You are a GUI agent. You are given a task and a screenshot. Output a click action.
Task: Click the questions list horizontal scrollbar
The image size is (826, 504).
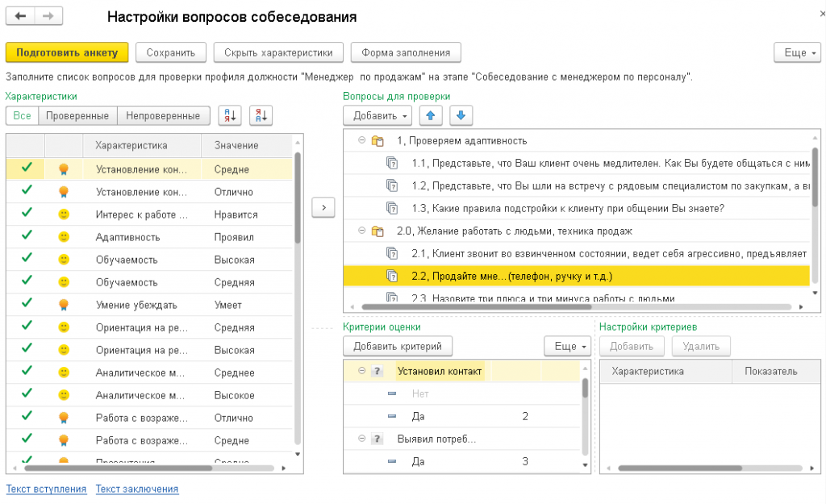pyautogui.click(x=476, y=306)
